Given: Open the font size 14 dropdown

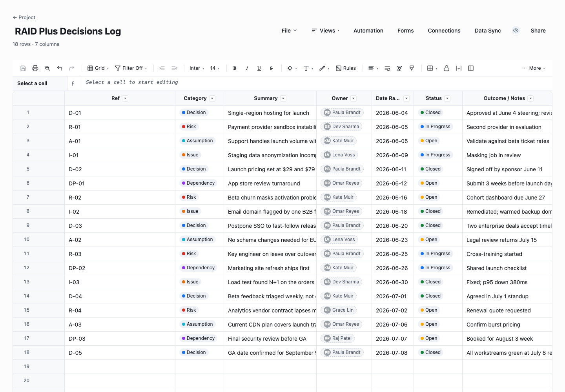Looking at the screenshot, I should 215,68.
